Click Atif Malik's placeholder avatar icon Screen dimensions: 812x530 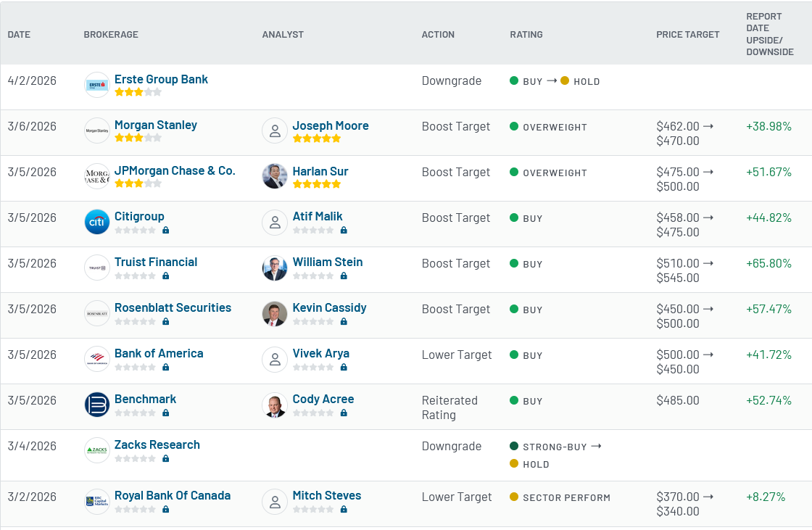[x=275, y=222]
